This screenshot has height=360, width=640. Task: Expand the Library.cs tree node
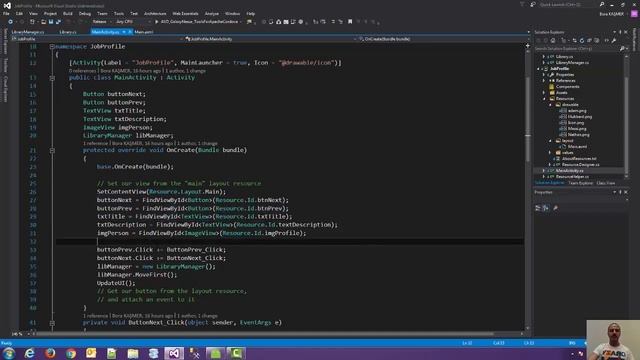tap(543, 57)
